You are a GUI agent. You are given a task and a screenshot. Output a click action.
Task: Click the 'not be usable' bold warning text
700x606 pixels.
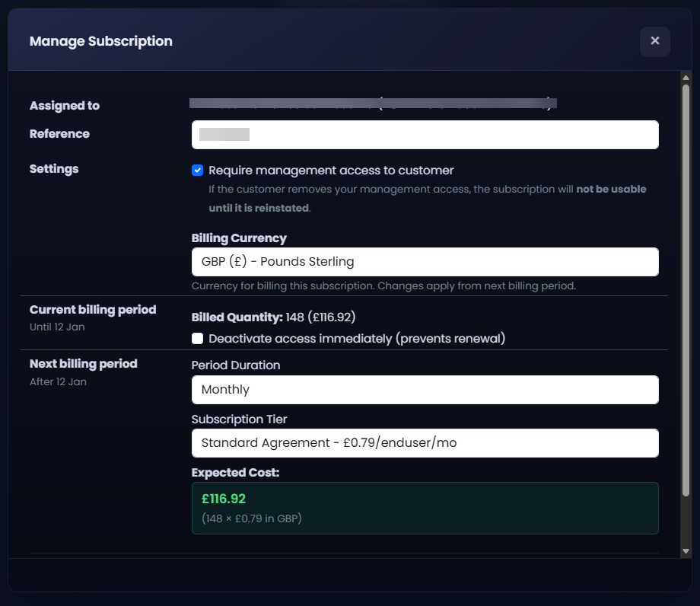pos(611,190)
